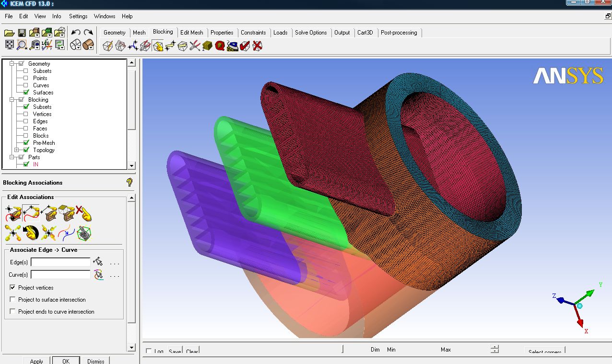
Task: Uncheck the Project vertices checkbox
Action: (x=12, y=288)
